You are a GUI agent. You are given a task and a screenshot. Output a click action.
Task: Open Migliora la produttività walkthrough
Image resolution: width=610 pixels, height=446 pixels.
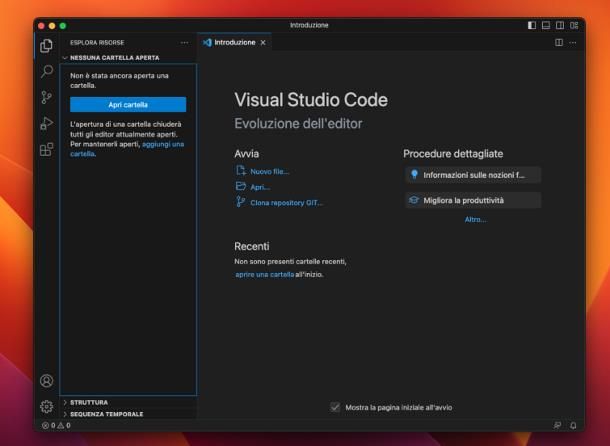(x=473, y=200)
